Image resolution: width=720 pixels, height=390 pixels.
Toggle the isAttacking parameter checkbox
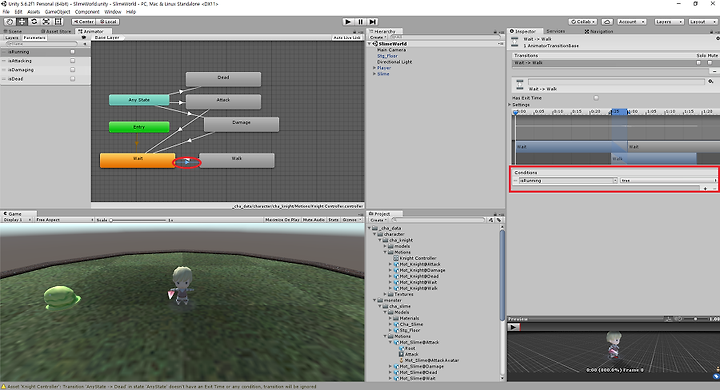pos(73,61)
